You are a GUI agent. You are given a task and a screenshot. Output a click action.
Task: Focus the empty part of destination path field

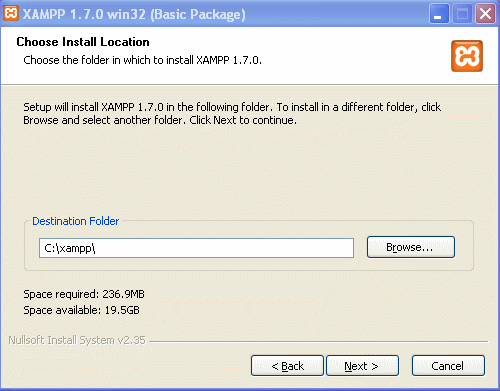(x=223, y=248)
